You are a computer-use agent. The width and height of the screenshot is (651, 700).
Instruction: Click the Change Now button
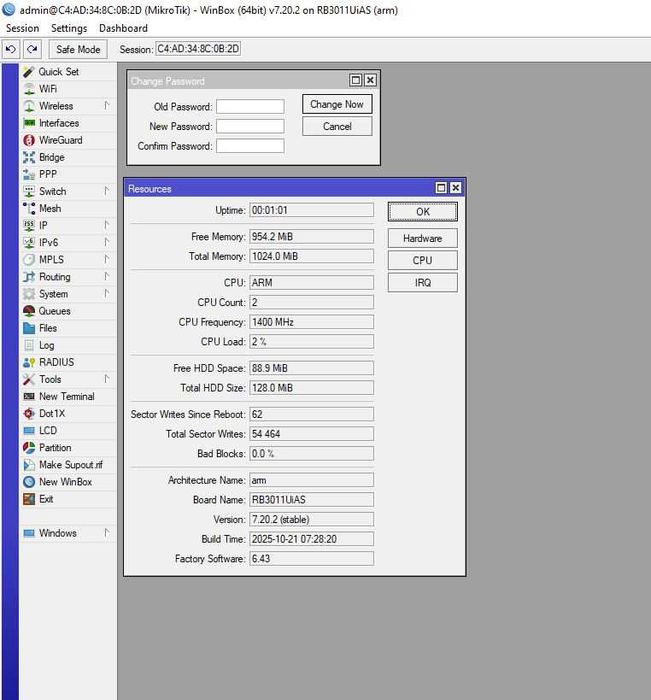[x=337, y=104]
